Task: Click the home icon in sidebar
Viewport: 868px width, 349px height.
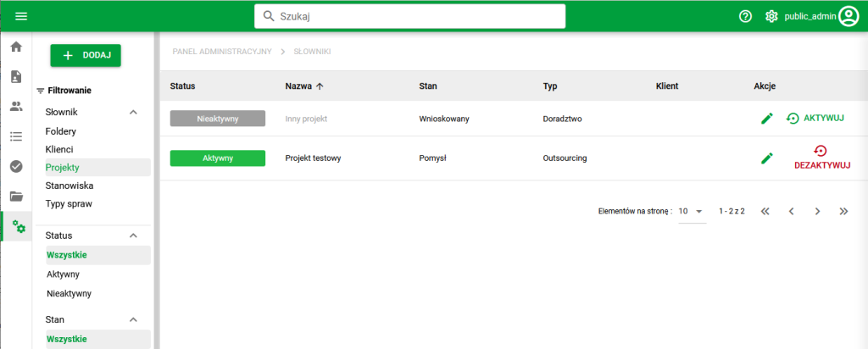Action: 16,47
